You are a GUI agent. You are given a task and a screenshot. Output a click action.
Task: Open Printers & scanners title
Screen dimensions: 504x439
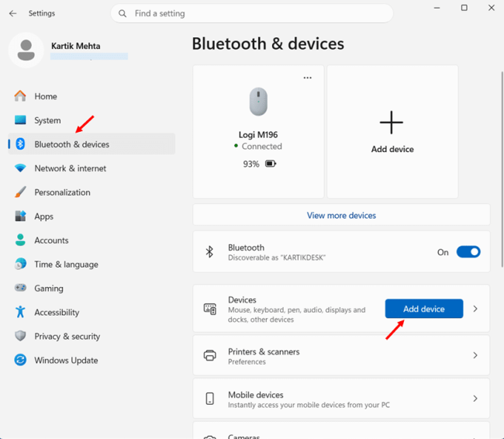(x=264, y=351)
